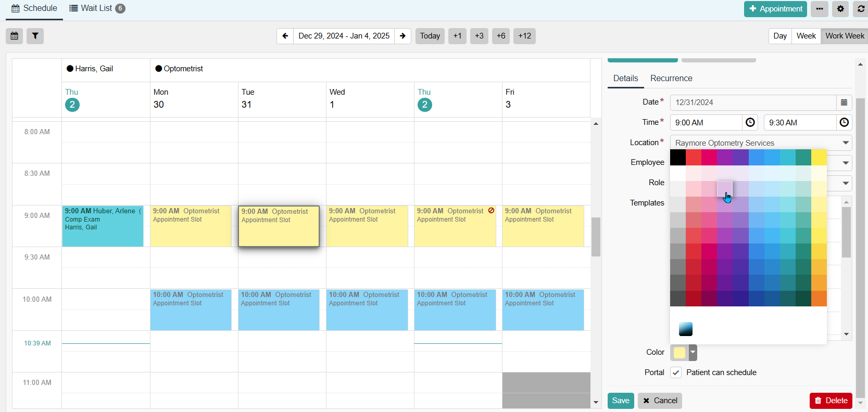Go to previous week with left arrow
868x412 pixels.
285,36
